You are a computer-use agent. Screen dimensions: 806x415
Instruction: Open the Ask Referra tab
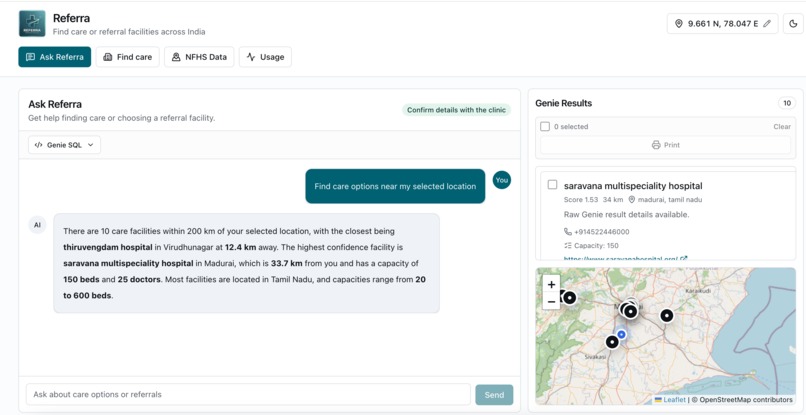(54, 57)
